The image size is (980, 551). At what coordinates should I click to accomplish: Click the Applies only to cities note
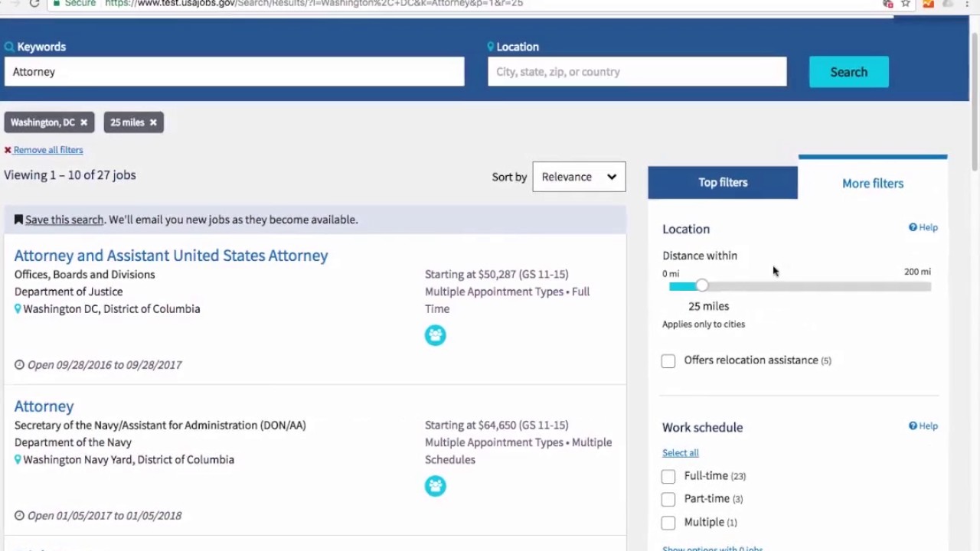(704, 324)
